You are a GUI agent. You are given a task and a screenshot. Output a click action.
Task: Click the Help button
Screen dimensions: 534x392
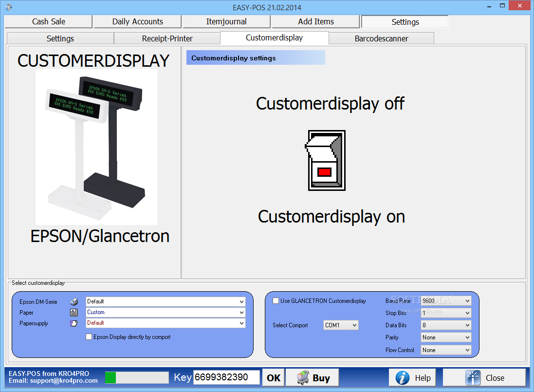pyautogui.click(x=412, y=378)
